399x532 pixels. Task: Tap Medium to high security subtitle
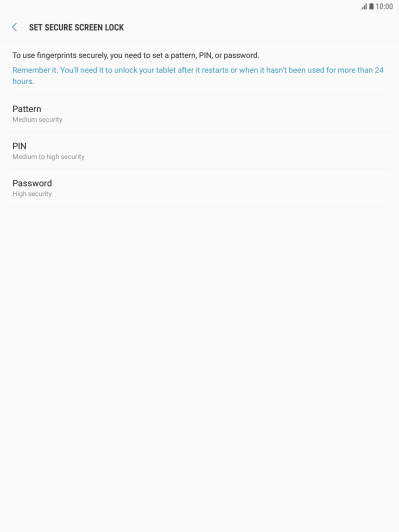pos(49,156)
